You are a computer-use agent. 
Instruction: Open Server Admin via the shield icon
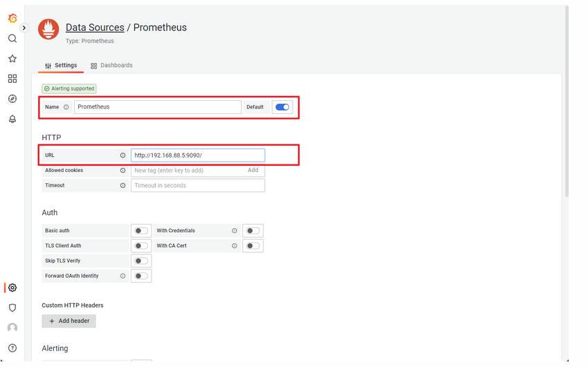[x=12, y=307]
